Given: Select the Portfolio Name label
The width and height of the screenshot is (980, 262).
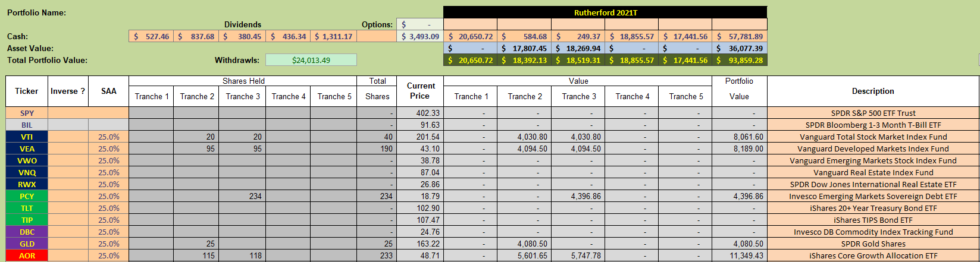Looking at the screenshot, I should pyautogui.click(x=37, y=12).
